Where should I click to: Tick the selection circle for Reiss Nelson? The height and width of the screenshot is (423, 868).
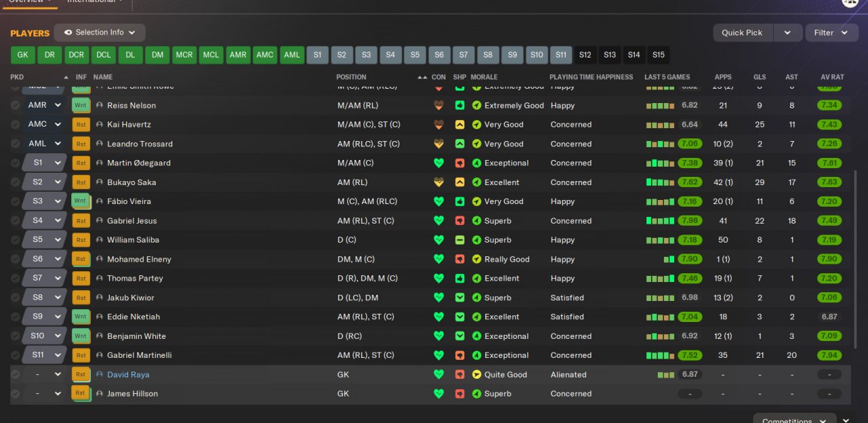click(16, 105)
